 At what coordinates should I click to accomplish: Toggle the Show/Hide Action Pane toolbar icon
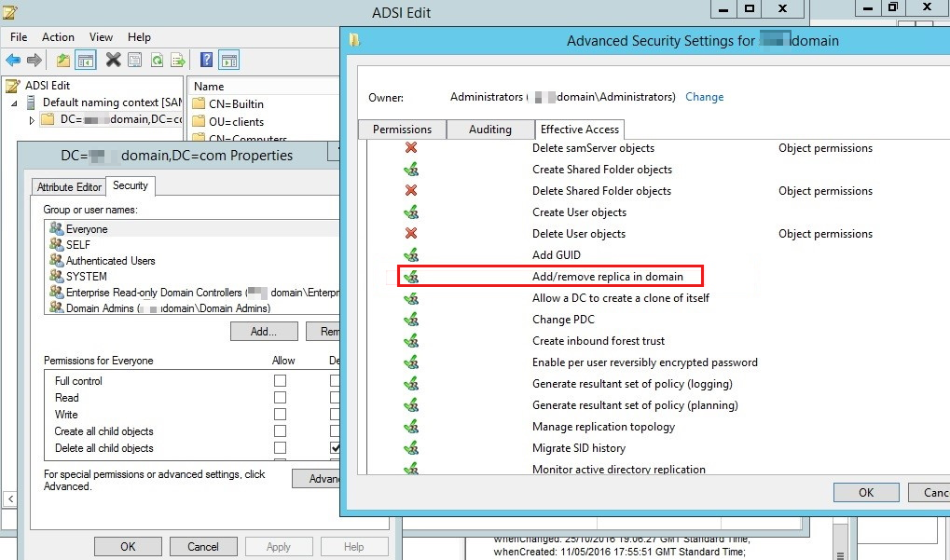pos(229,60)
